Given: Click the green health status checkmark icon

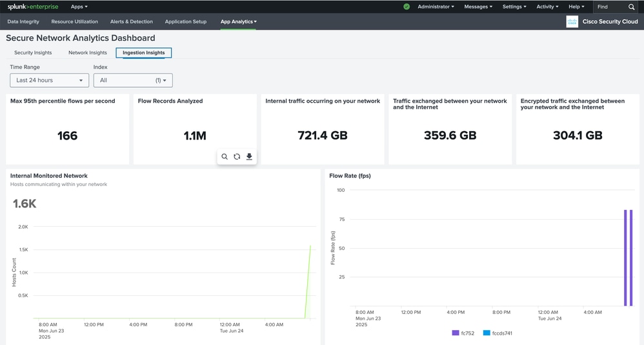Looking at the screenshot, I should (407, 6).
